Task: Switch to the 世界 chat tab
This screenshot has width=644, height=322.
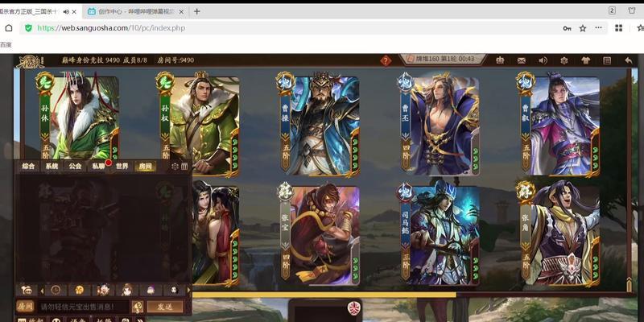Action: [122, 167]
